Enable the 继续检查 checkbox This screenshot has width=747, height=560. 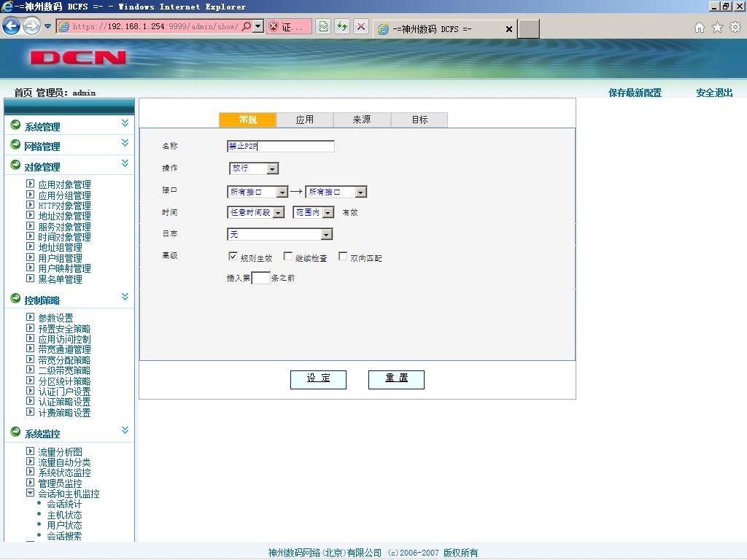pos(287,256)
